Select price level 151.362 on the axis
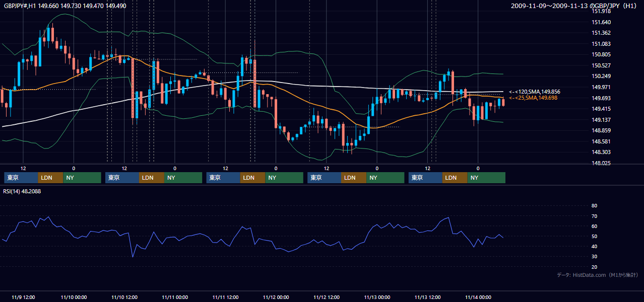The width and height of the screenshot is (644, 302). (x=601, y=33)
